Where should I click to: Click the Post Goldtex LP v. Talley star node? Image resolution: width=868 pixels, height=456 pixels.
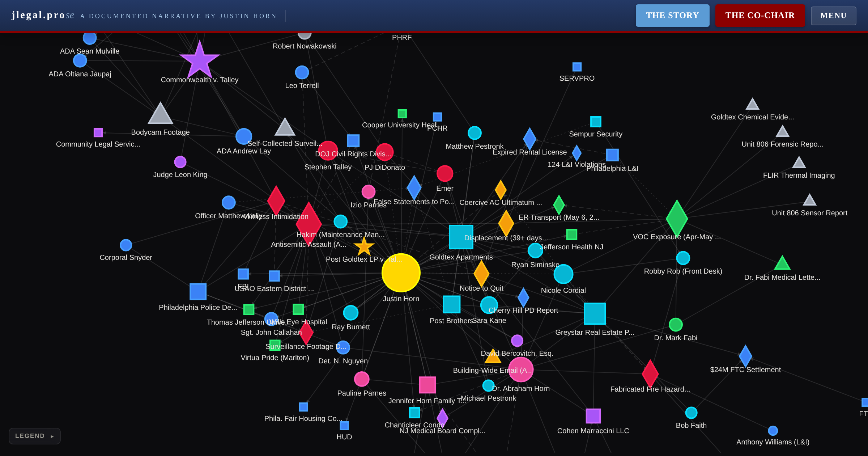point(364,246)
